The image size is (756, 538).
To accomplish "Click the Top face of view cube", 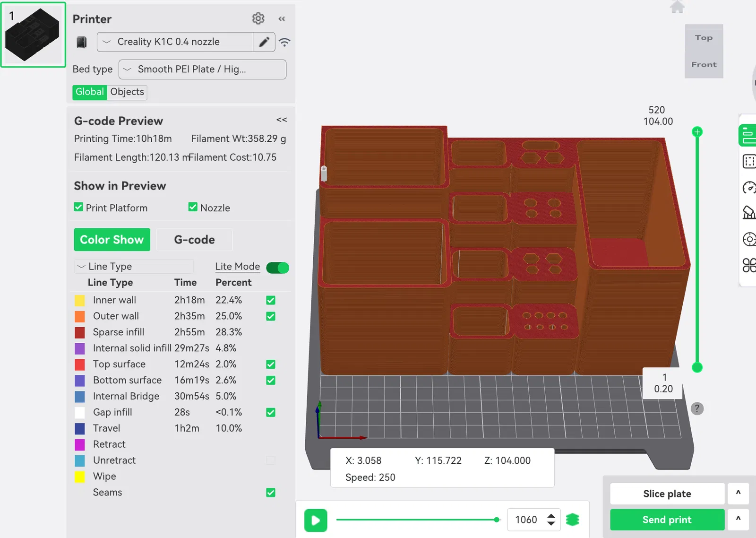I will click(704, 38).
